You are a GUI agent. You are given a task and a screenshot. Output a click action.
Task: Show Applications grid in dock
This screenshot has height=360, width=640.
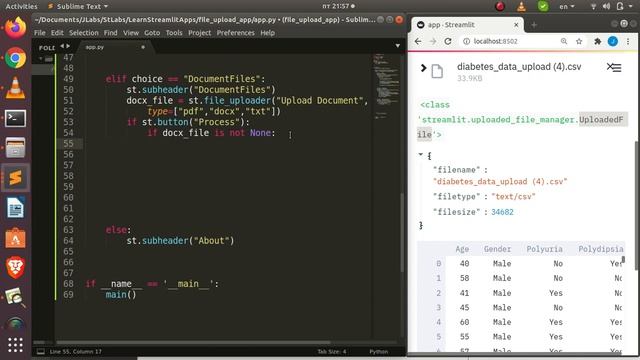coord(16,345)
